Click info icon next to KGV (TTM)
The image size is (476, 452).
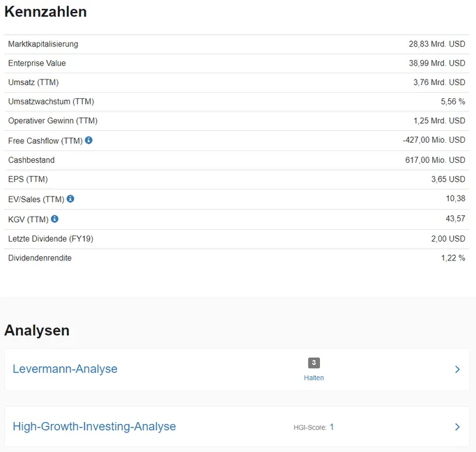tap(54, 219)
